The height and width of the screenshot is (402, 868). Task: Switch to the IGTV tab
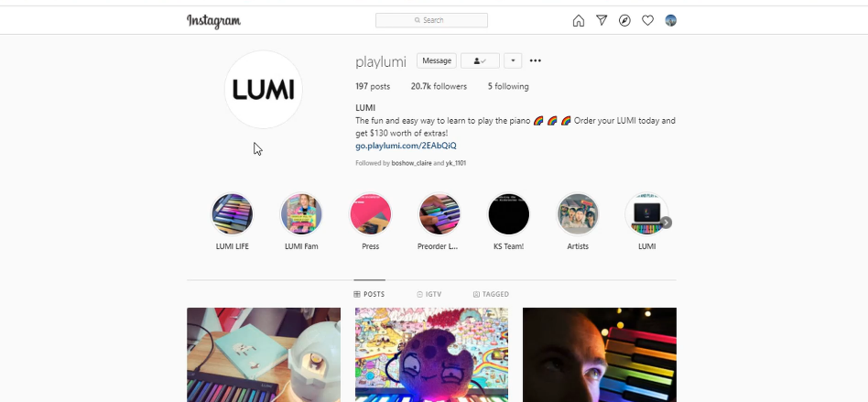click(x=429, y=294)
